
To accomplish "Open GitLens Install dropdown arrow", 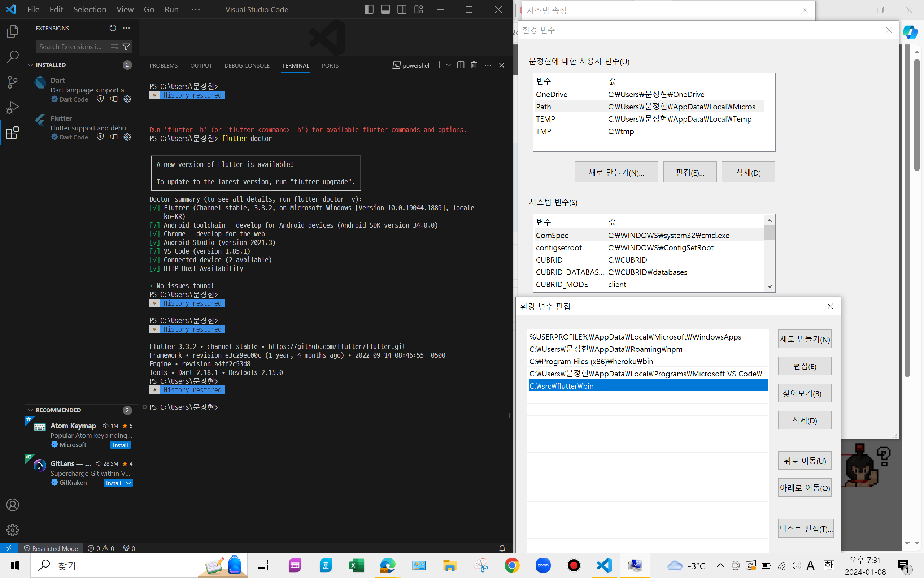I will coord(128,483).
